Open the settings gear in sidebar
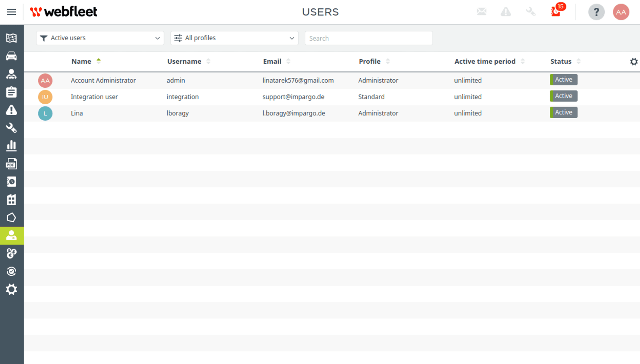640x364 pixels. pyautogui.click(x=12, y=289)
